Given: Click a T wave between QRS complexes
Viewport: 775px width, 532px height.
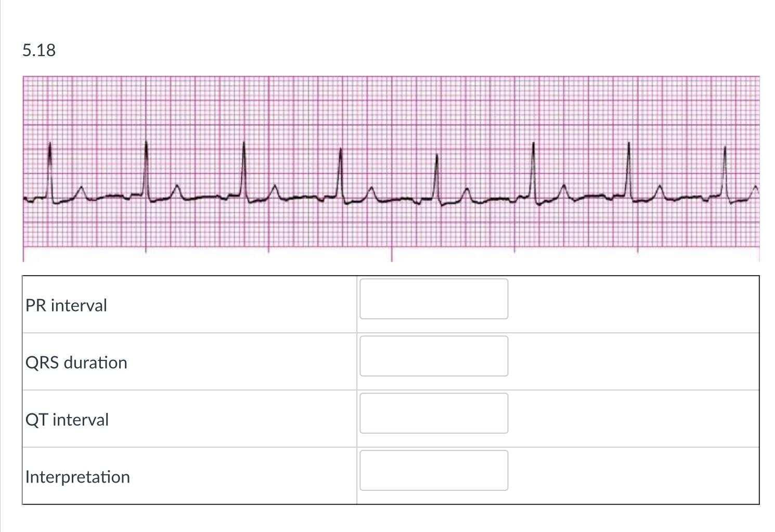Looking at the screenshot, I should pyautogui.click(x=371, y=190).
